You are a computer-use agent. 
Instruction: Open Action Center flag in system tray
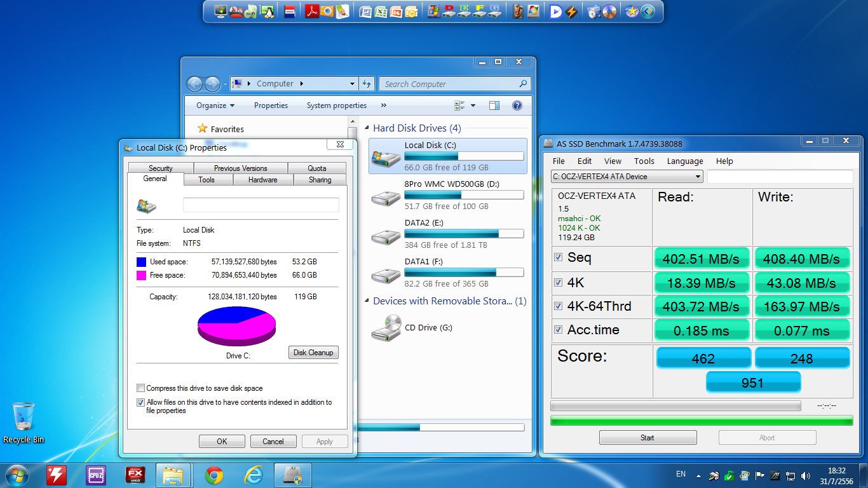click(760, 475)
